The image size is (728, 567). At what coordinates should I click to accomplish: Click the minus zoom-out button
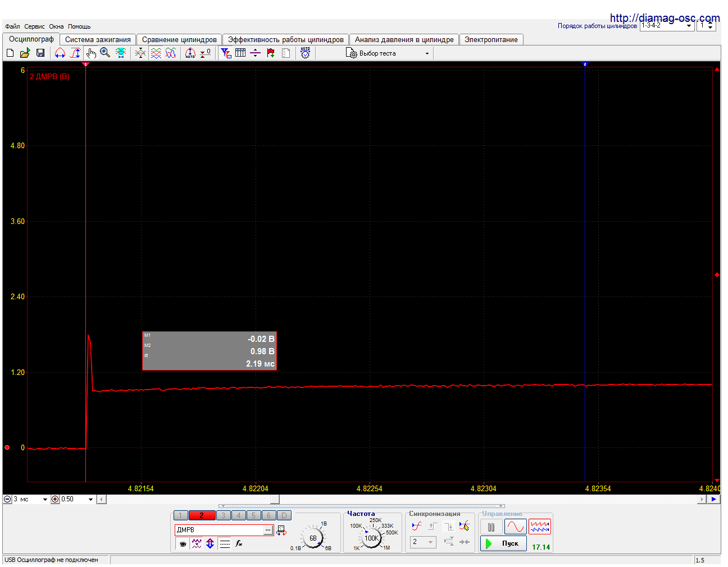point(7,499)
